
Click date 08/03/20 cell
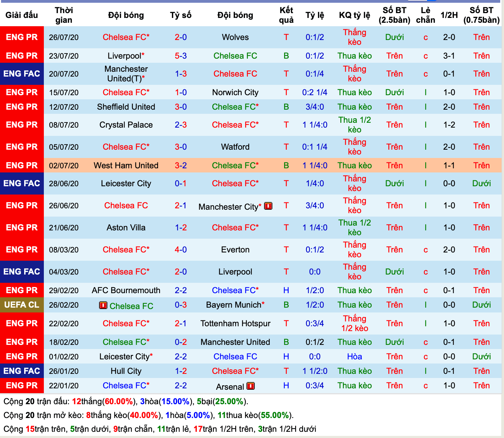point(64,250)
